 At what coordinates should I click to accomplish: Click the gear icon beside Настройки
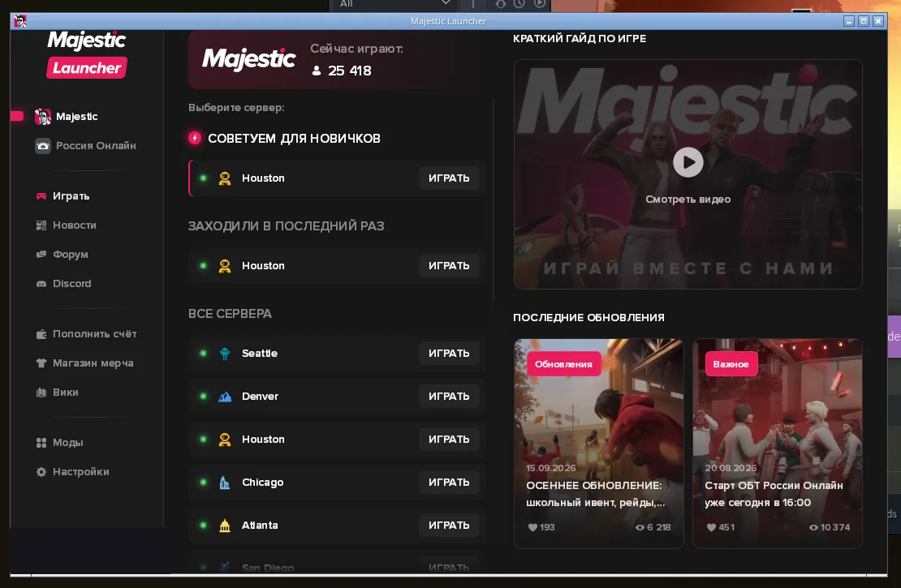point(41,472)
